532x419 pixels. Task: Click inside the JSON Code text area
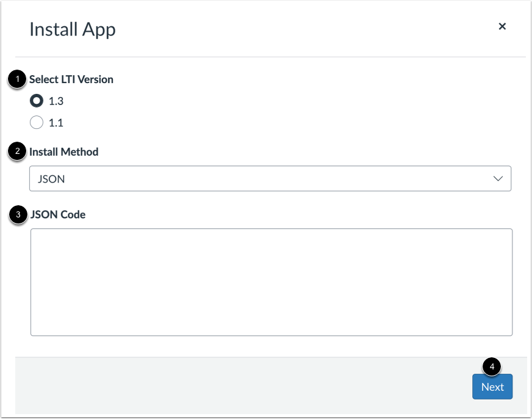tap(270, 281)
